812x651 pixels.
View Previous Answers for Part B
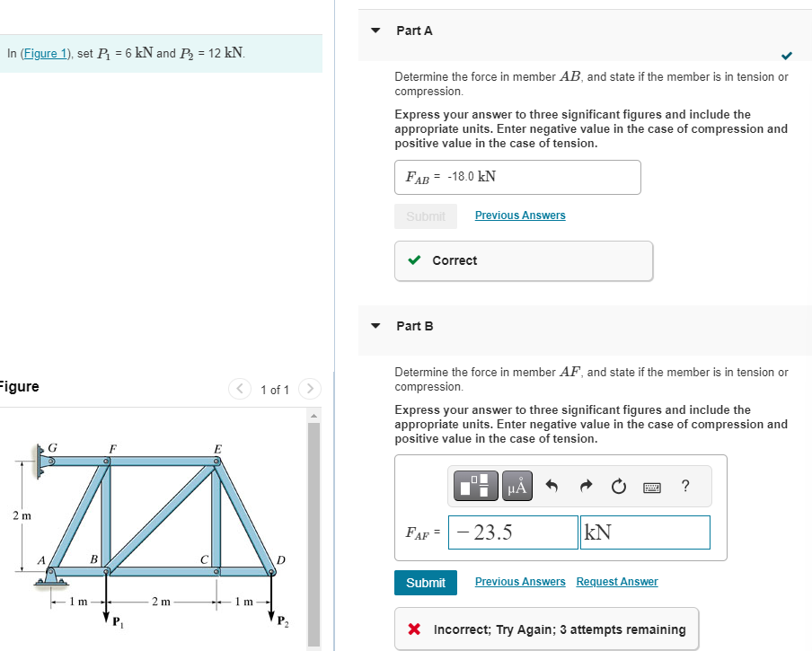519,582
